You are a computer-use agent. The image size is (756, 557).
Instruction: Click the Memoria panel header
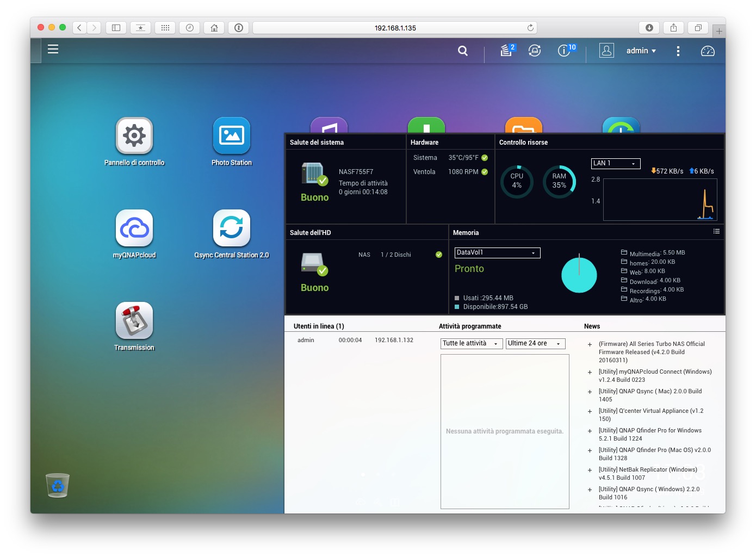pyautogui.click(x=466, y=233)
